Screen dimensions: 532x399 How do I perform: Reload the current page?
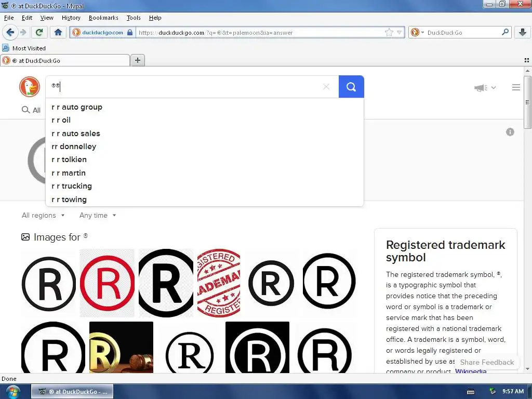(x=39, y=32)
